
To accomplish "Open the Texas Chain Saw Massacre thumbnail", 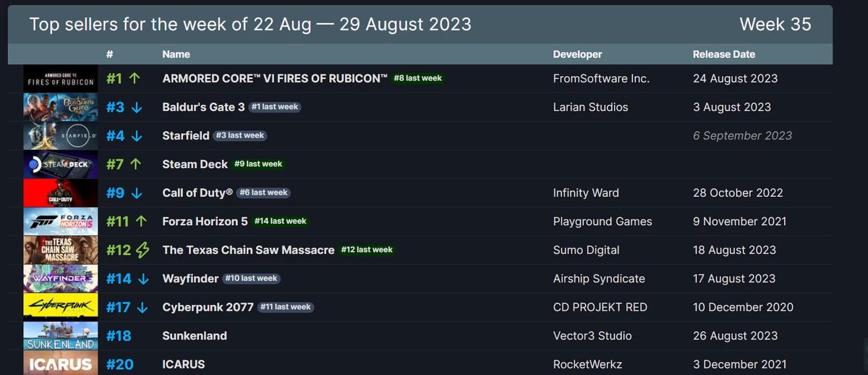I will 59,250.
